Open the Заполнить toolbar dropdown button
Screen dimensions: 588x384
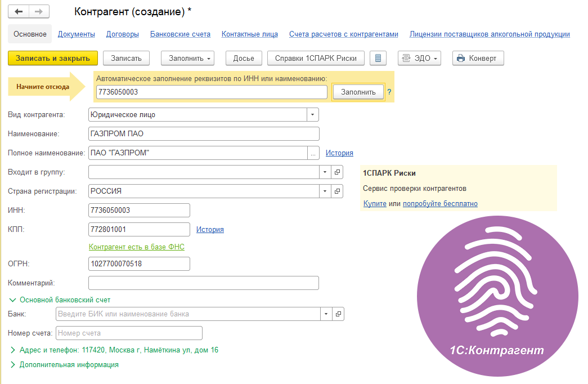[x=188, y=58]
